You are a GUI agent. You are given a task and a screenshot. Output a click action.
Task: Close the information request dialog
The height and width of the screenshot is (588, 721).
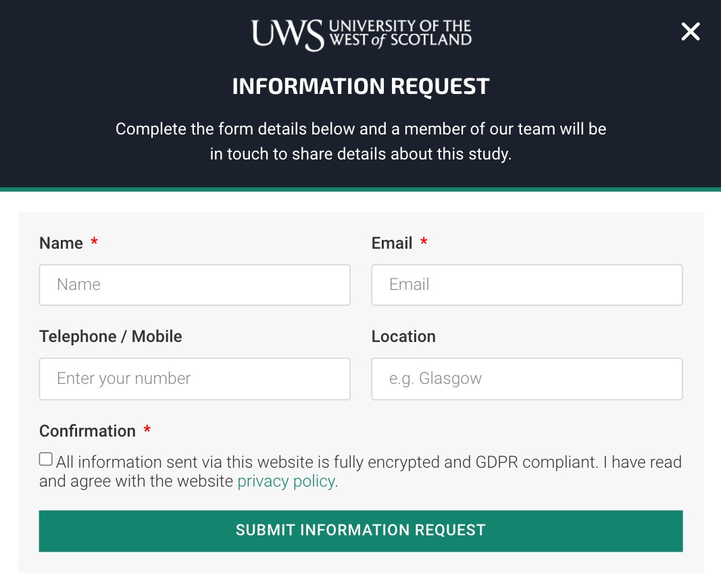[690, 32]
